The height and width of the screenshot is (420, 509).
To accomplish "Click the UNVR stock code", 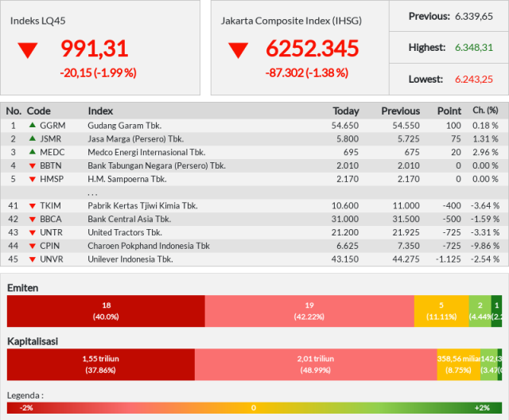I will point(51,259).
